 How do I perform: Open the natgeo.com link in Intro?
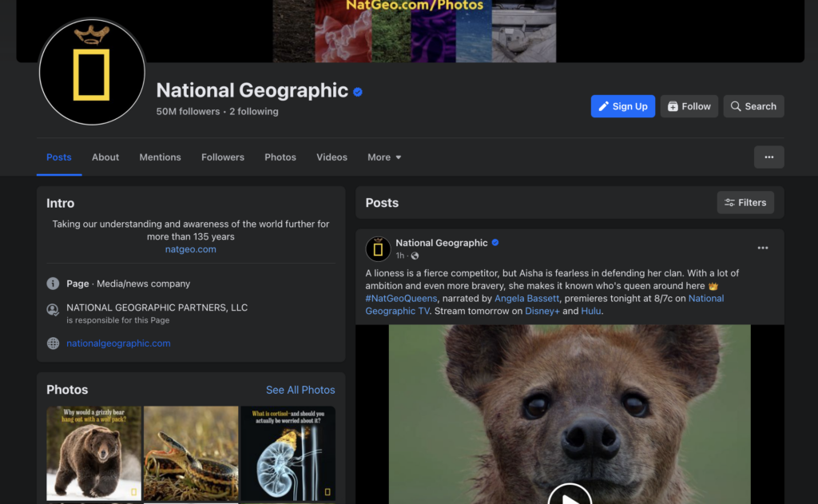pos(190,249)
